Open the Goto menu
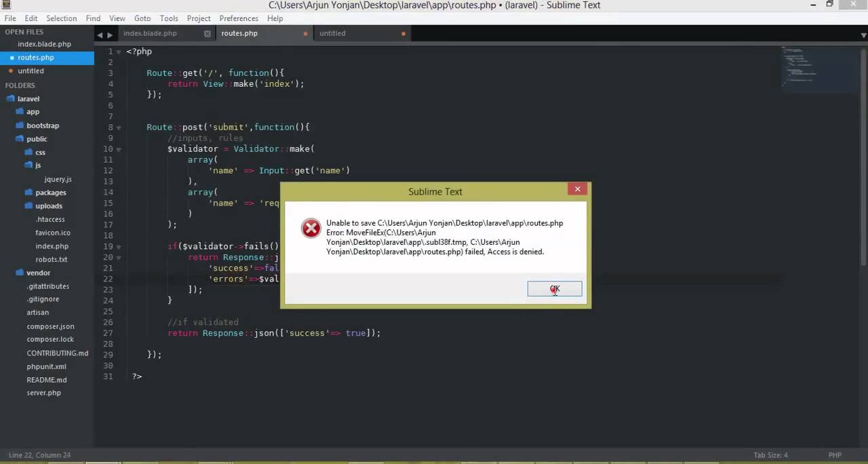Viewport: 868px width, 464px height. tap(142, 18)
